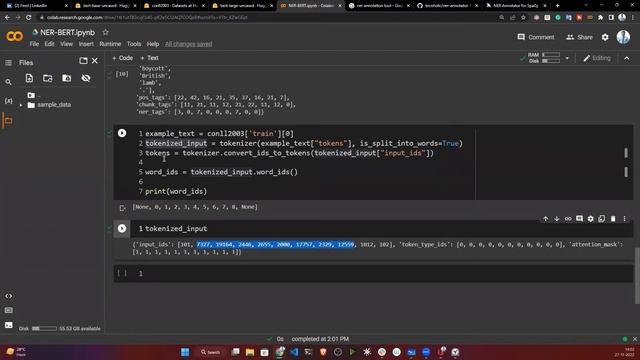Screen dimensions: 640x360
Task: Mirror cell in tab
Action: point(602,219)
